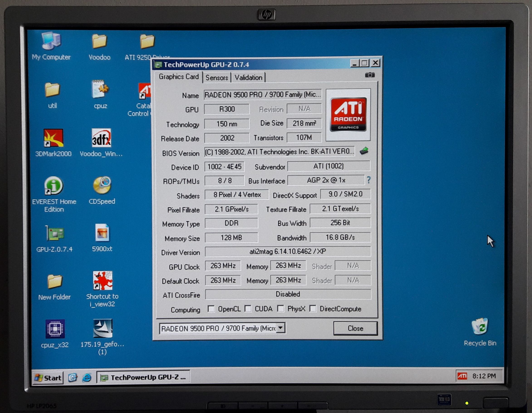532x413 pixels.
Task: Select cpuz_x32 desktop icon
Action: click(x=55, y=329)
